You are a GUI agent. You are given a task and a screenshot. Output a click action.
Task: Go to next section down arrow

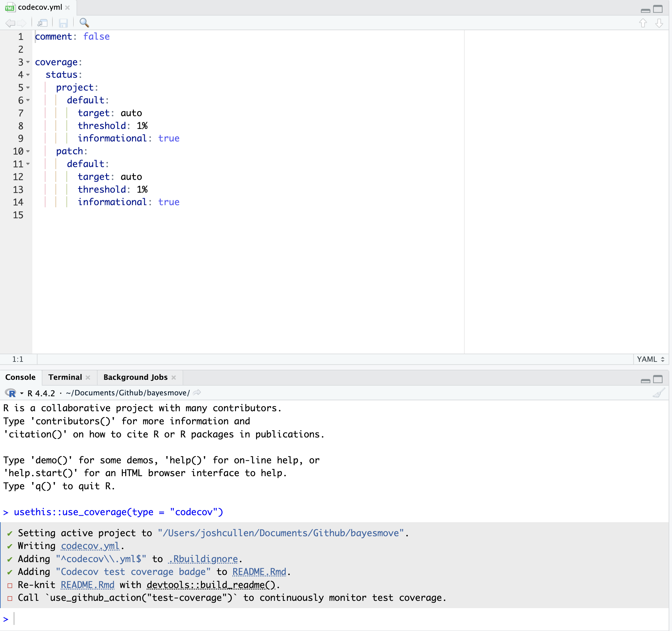point(659,23)
